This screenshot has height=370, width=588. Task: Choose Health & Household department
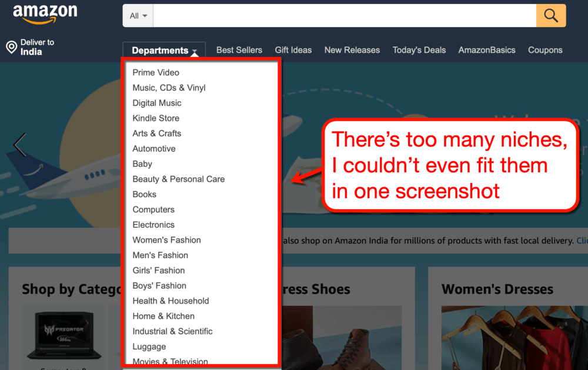pos(171,301)
